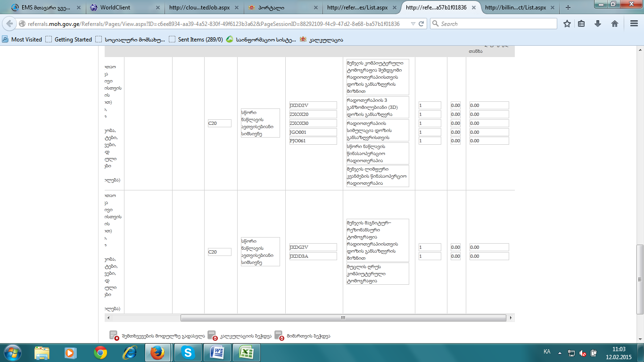Screen dimensions: 644x362
Task: Show hidden system tray icons arrow
Action: point(560,353)
